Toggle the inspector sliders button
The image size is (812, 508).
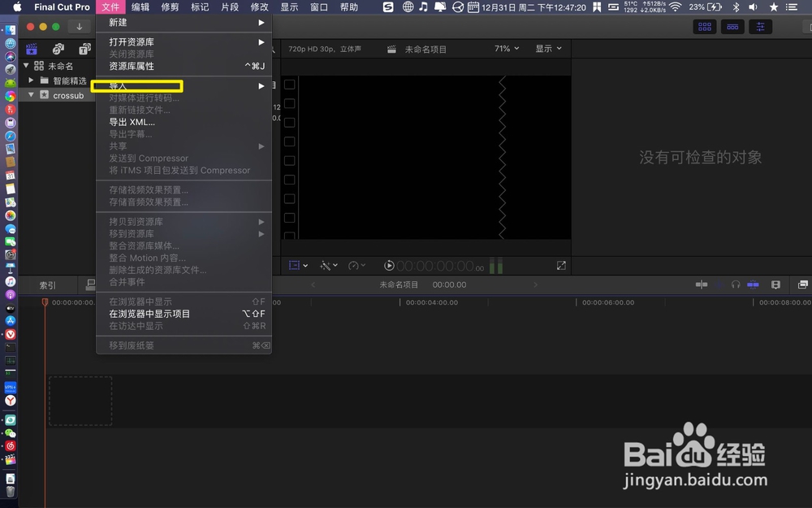(x=760, y=27)
